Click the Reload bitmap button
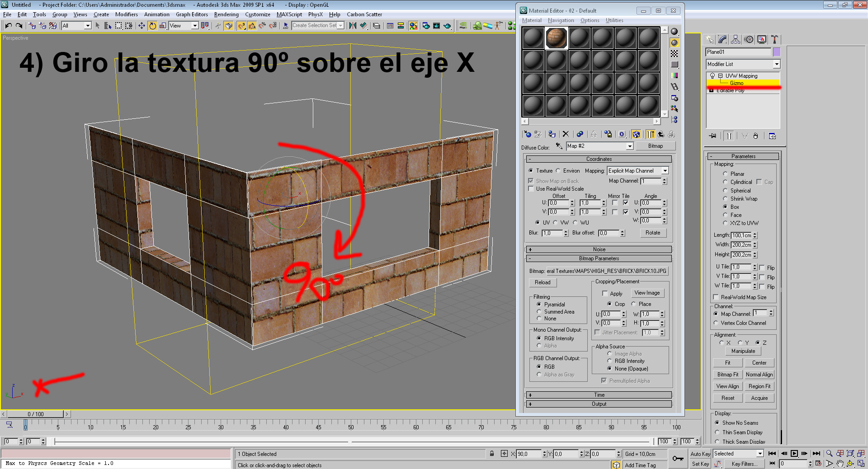 (x=542, y=282)
